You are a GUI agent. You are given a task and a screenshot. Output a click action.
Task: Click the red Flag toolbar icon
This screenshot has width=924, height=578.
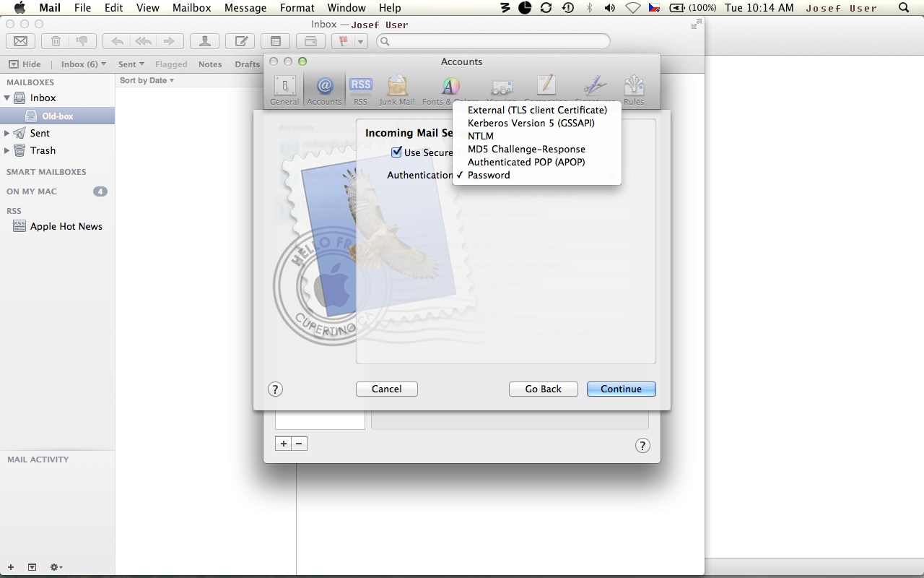[x=344, y=41]
